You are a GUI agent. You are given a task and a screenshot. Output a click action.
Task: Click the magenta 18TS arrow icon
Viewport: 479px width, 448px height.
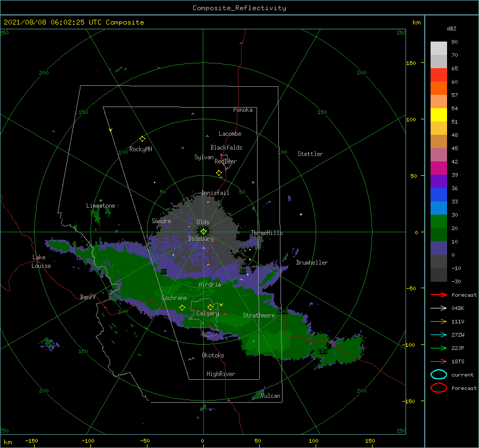click(439, 362)
